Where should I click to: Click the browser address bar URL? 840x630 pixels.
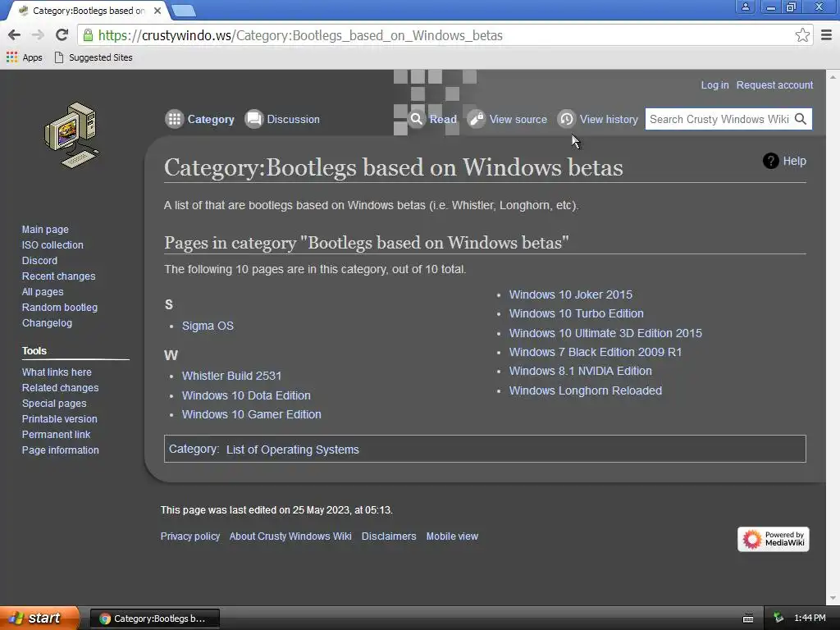pos(300,35)
